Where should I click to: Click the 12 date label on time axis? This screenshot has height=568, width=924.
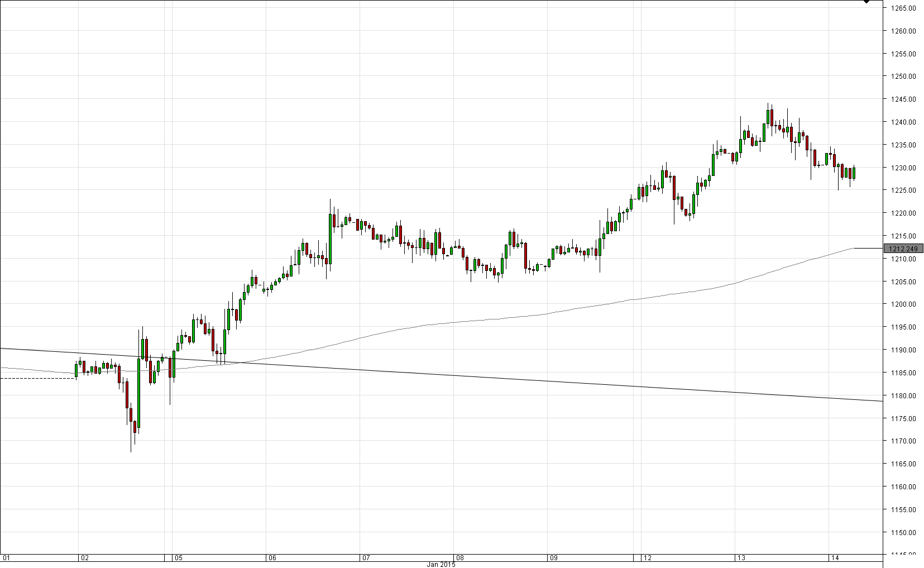tap(647, 557)
